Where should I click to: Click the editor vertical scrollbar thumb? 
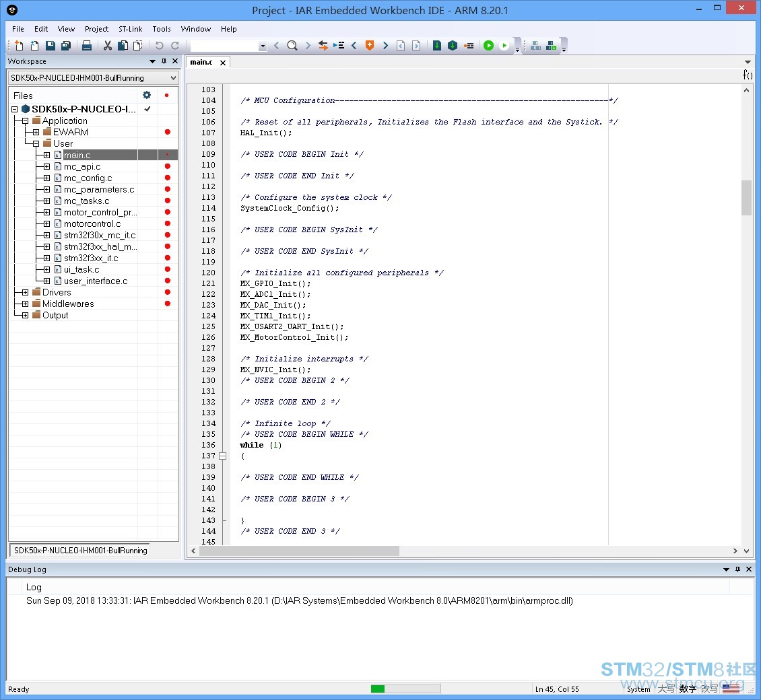coord(746,197)
